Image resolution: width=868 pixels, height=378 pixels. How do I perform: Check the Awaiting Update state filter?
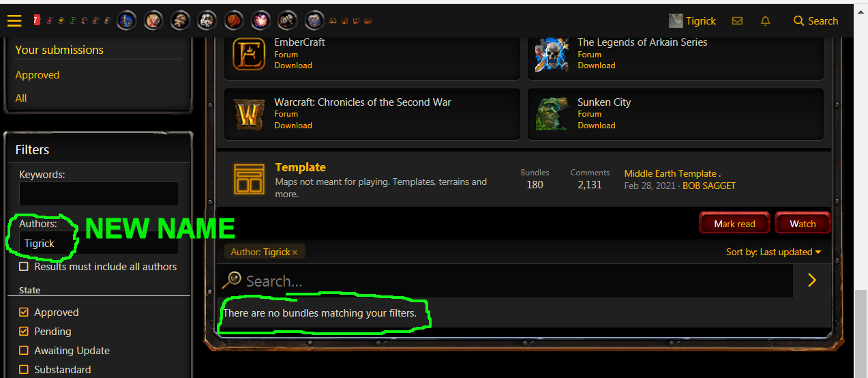click(24, 351)
